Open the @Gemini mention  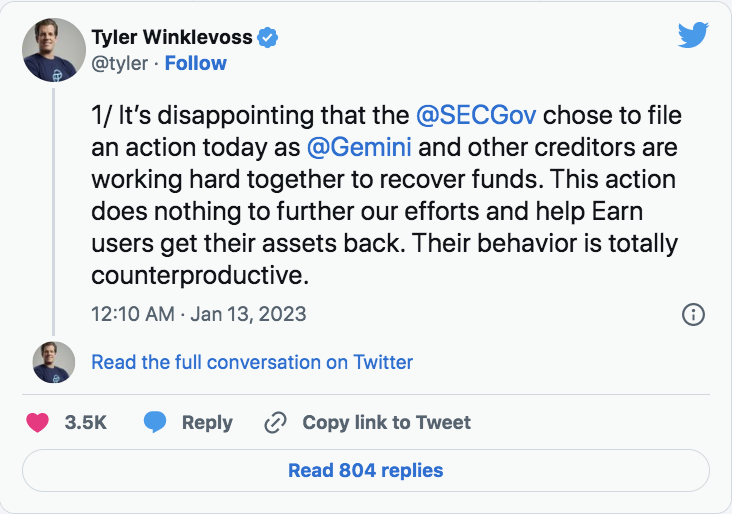click(x=359, y=148)
